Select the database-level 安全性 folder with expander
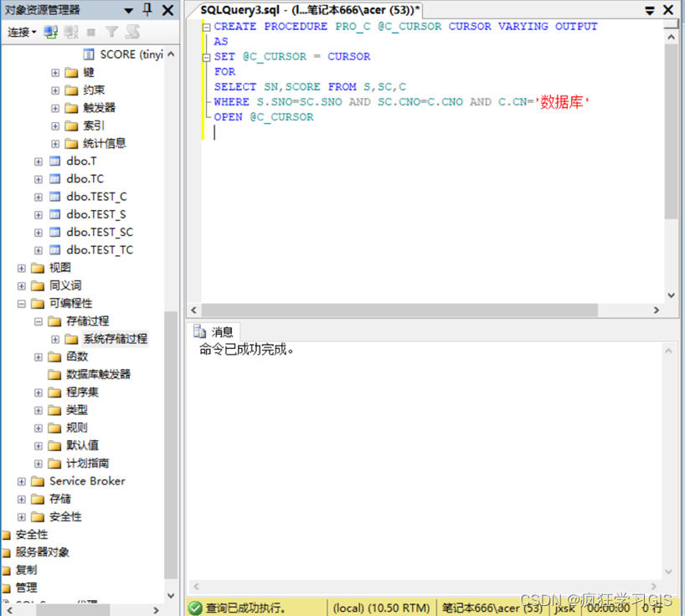 65,517
